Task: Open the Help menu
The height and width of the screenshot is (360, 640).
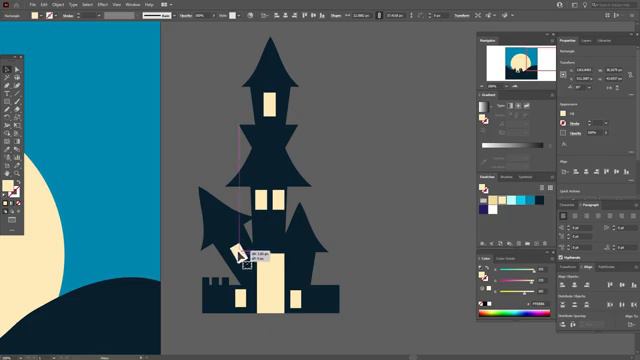Action: click(149, 5)
